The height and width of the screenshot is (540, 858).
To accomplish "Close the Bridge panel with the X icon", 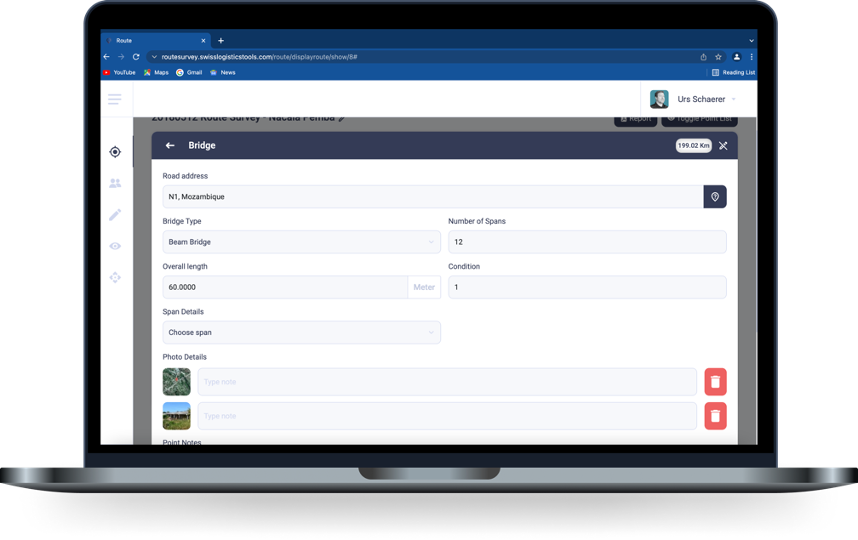I will (723, 146).
